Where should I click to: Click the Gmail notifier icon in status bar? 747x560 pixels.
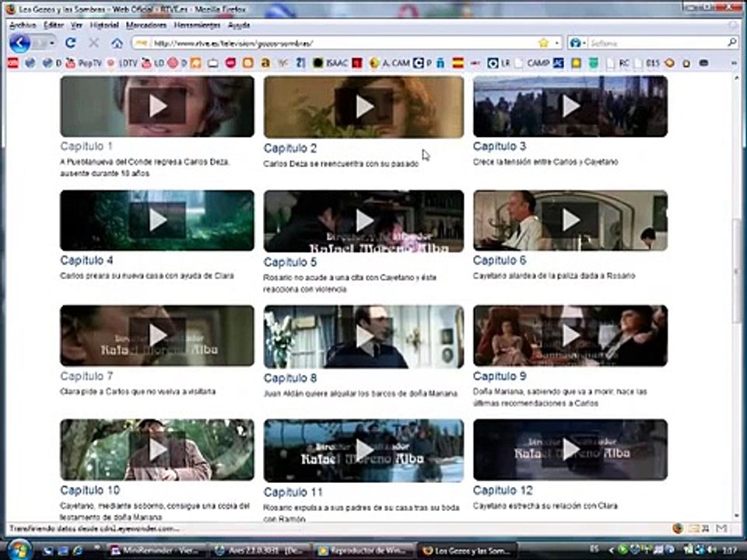pos(722,528)
